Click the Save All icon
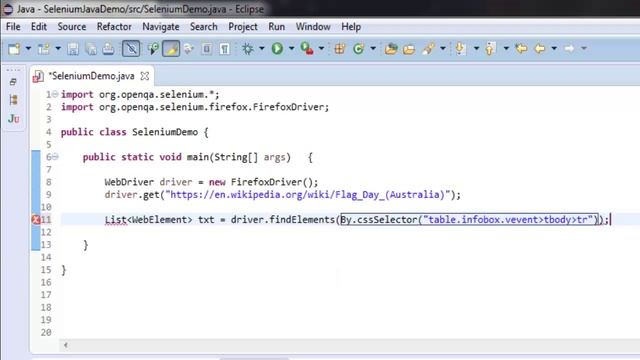This screenshot has width=640, height=360. (91, 49)
